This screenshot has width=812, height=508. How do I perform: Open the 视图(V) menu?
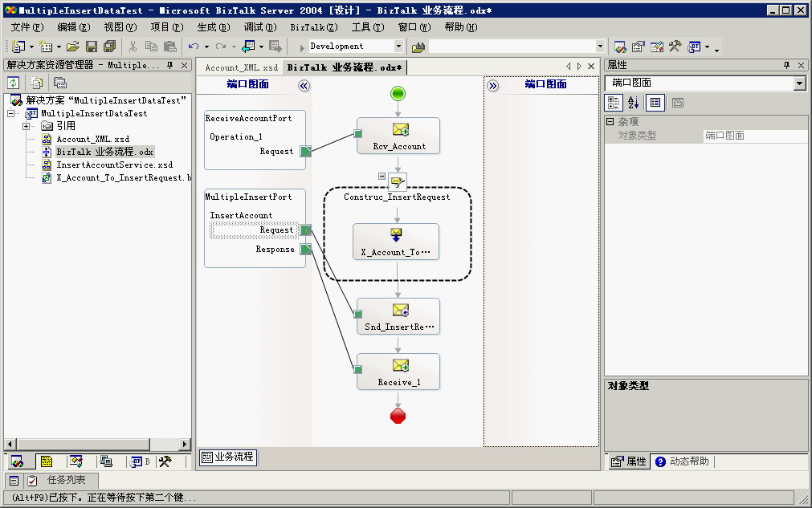pos(120,27)
